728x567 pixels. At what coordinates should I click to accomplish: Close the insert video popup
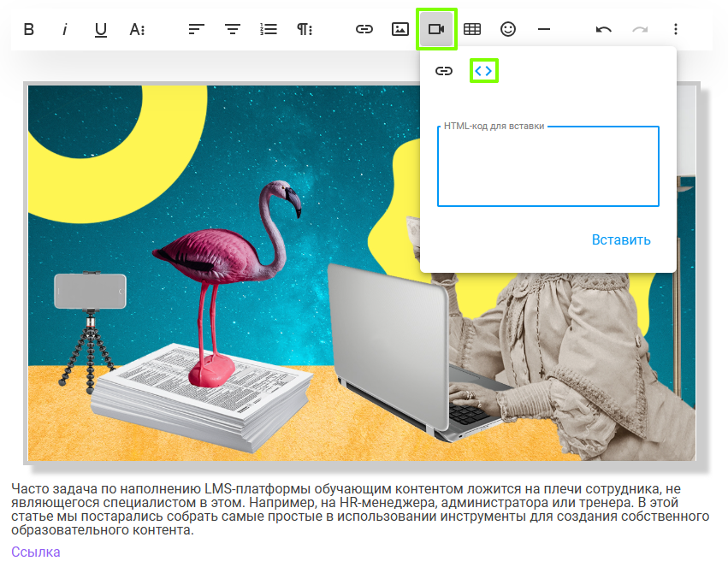coord(436,29)
